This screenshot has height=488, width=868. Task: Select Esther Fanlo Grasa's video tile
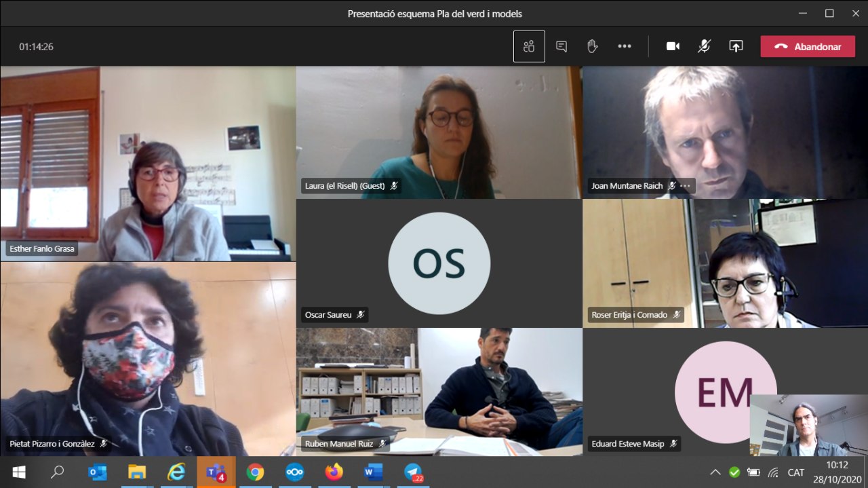(148, 163)
